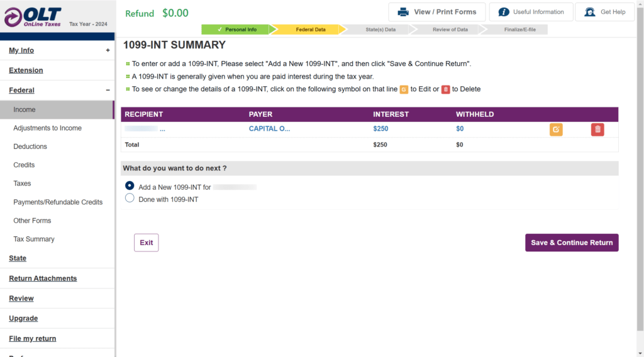Select the Add a New 1099-INT radio option
This screenshot has height=357, width=644.
pos(130,186)
